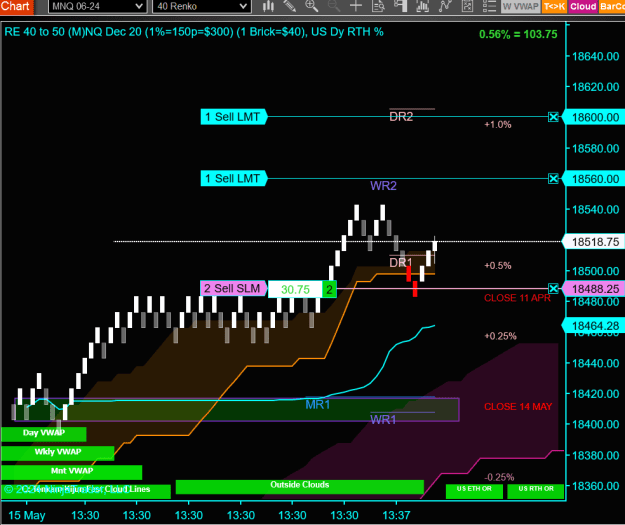Toggle the Outside Clouds button
The width and height of the screenshot is (625, 525).
pyautogui.click(x=299, y=486)
